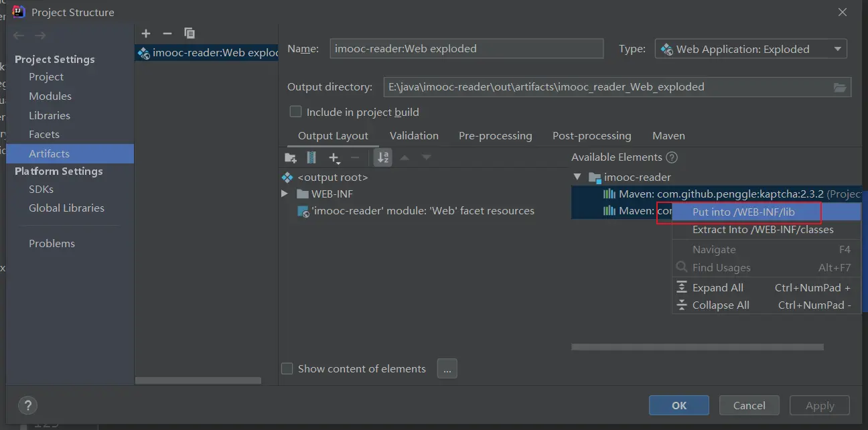Expand the WEB-INF tree node

click(x=285, y=194)
